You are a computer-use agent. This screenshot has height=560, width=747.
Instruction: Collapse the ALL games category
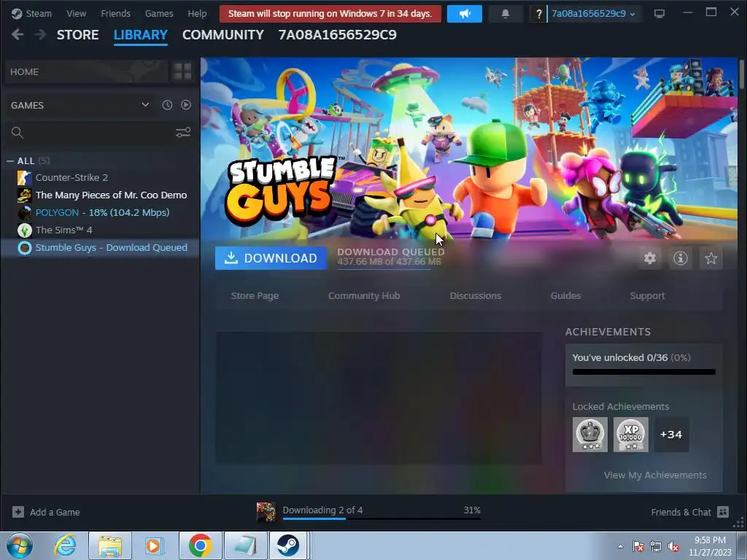10,161
